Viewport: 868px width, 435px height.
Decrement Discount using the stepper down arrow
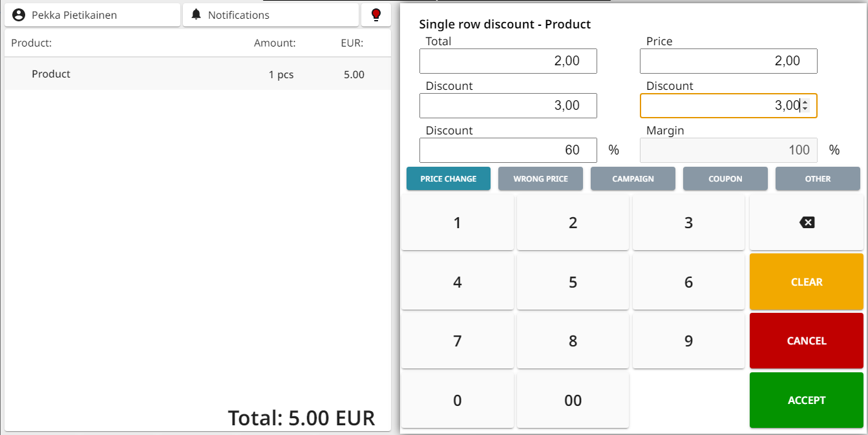point(807,109)
